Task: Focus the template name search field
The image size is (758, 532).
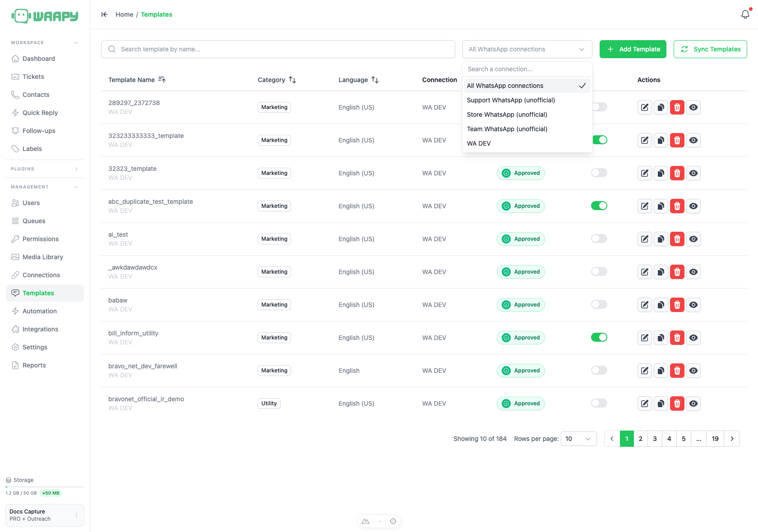Action: [278, 49]
